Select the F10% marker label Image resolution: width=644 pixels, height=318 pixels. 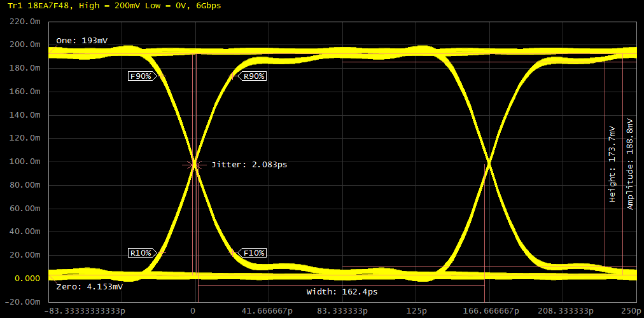254,253
